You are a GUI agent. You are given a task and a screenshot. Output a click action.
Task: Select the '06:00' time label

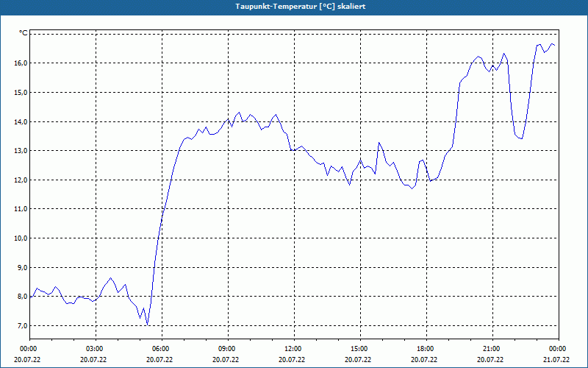point(161,349)
